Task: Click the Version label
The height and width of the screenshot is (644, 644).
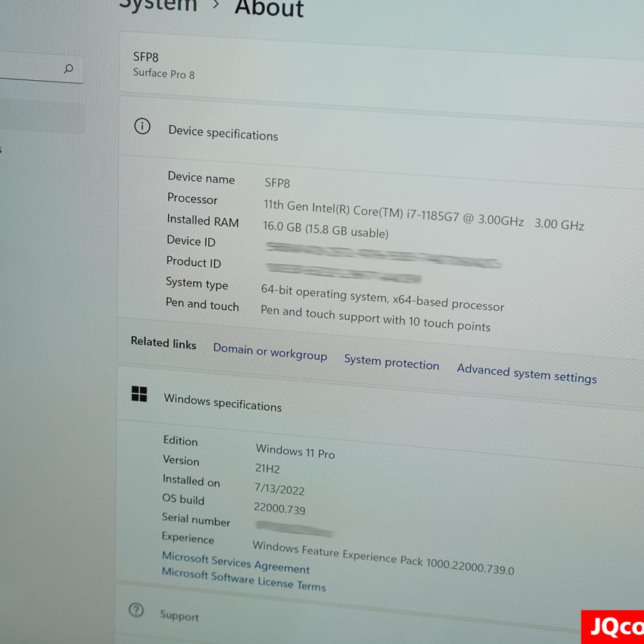Action: [181, 460]
